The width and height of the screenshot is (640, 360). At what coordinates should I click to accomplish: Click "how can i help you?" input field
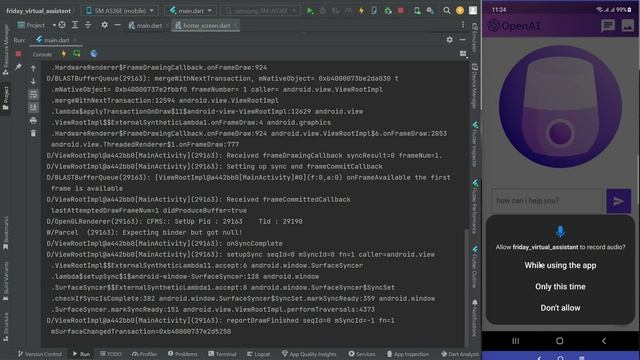tap(547, 201)
